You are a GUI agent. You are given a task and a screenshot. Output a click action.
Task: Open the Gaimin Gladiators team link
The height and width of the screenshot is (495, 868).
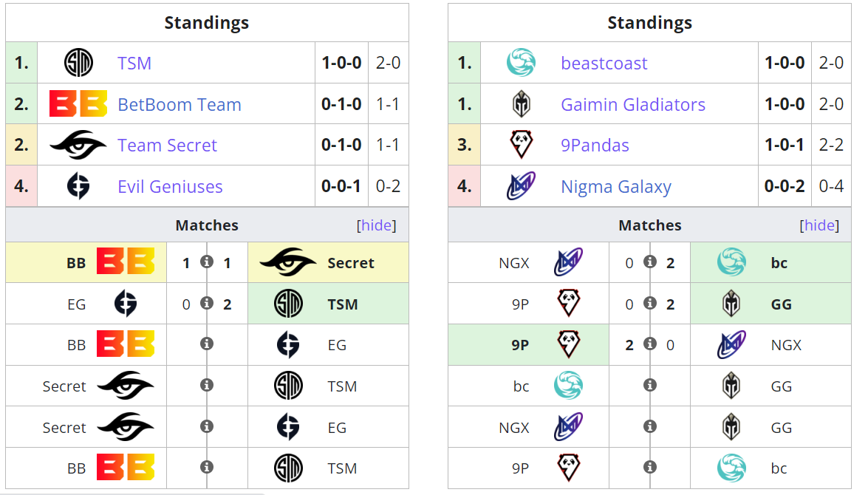coord(633,105)
